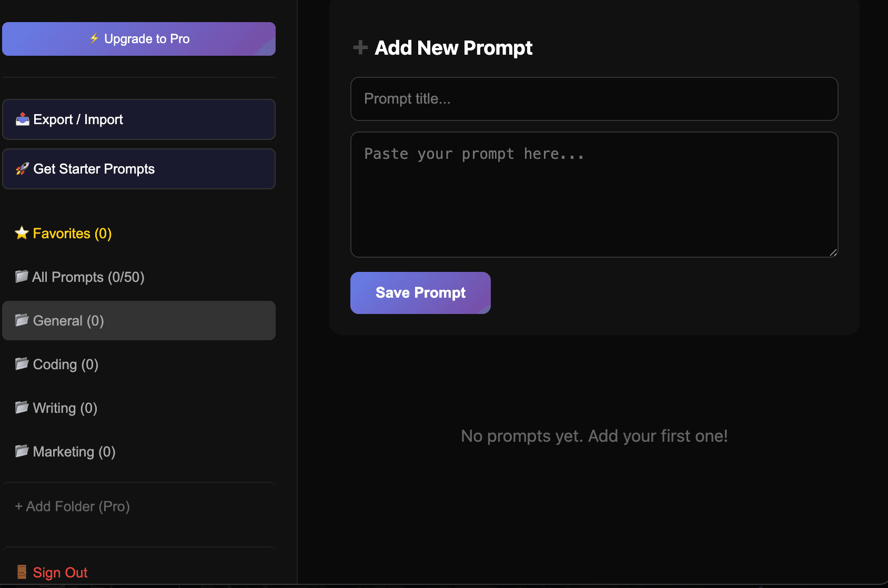Click inside the prompt text area
Screen dimensions: 888x588
click(593, 195)
